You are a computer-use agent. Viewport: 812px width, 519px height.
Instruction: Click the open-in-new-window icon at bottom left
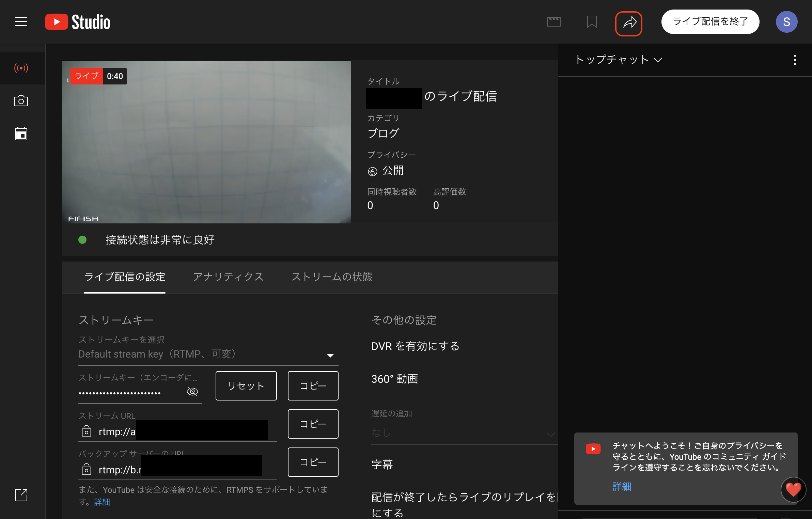pyautogui.click(x=21, y=495)
